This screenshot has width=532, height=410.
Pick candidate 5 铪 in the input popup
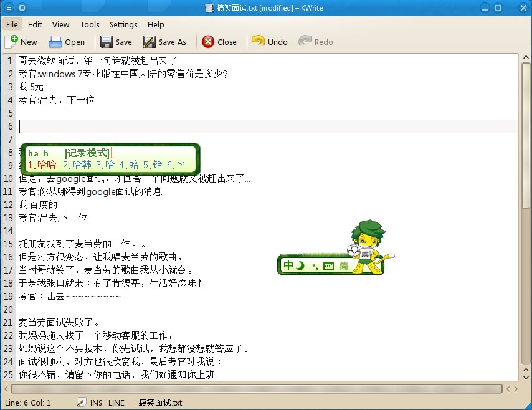tap(153, 165)
